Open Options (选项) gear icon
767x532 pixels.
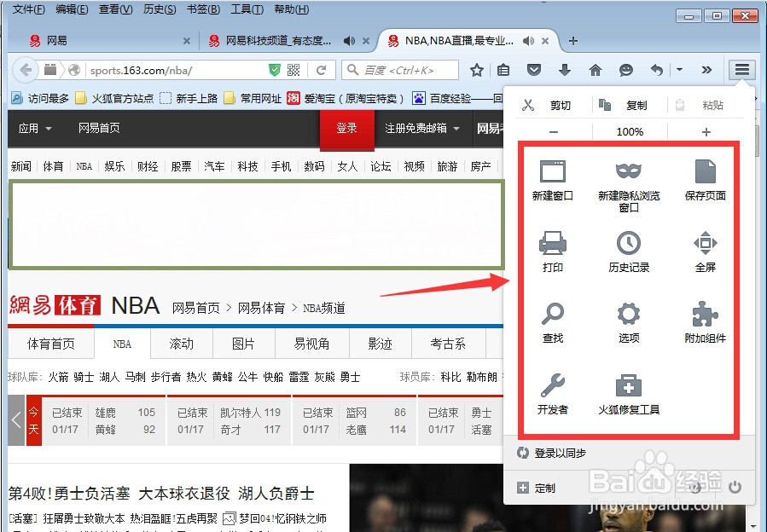629,314
